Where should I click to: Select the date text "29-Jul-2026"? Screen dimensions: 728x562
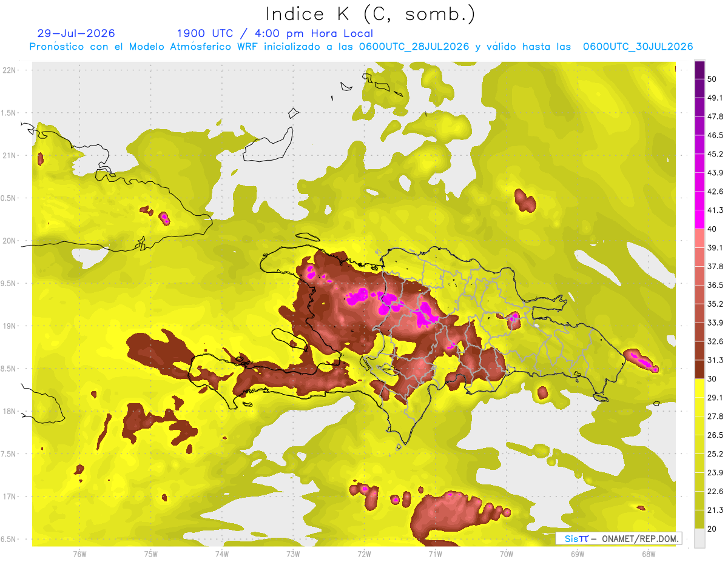click(76, 33)
